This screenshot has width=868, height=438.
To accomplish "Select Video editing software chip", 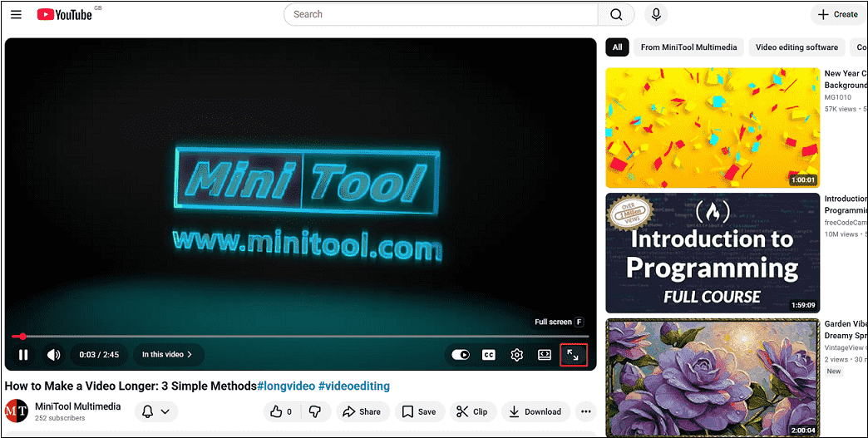I will click(796, 47).
